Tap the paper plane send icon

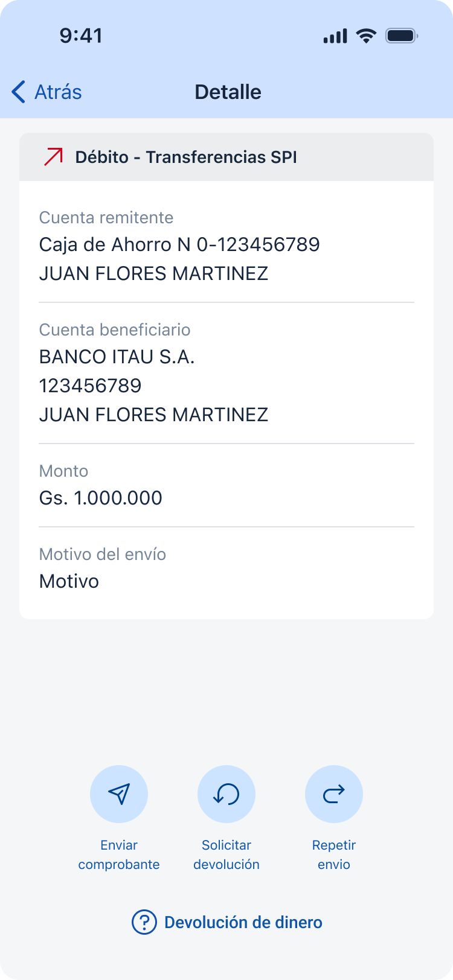point(119,794)
